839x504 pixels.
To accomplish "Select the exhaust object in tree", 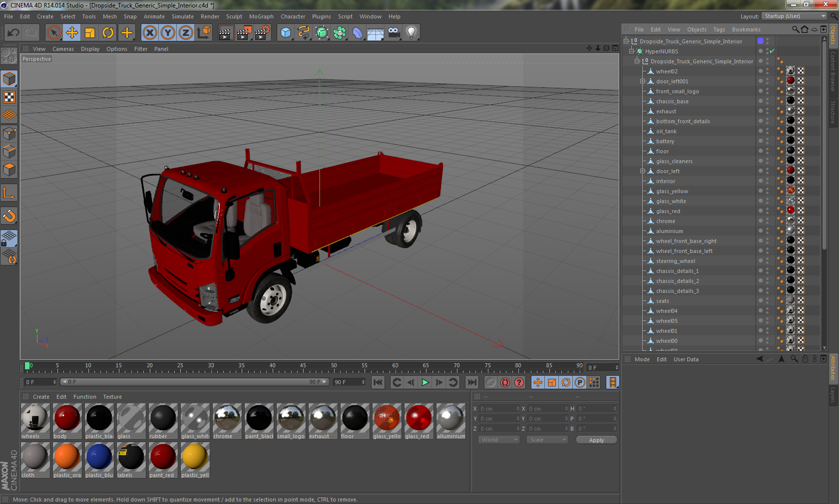I will [666, 111].
